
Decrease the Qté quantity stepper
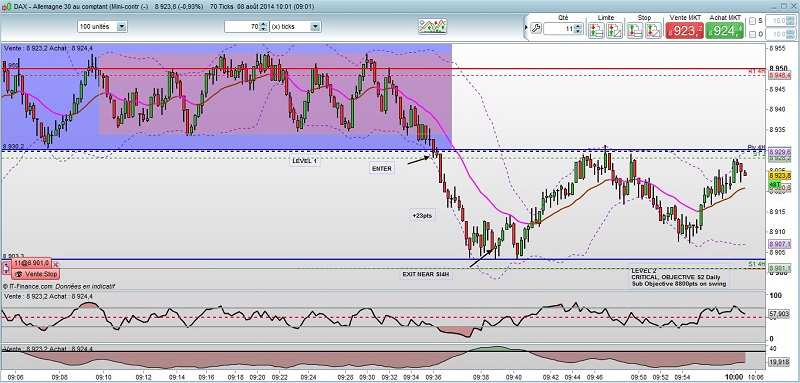click(x=578, y=32)
